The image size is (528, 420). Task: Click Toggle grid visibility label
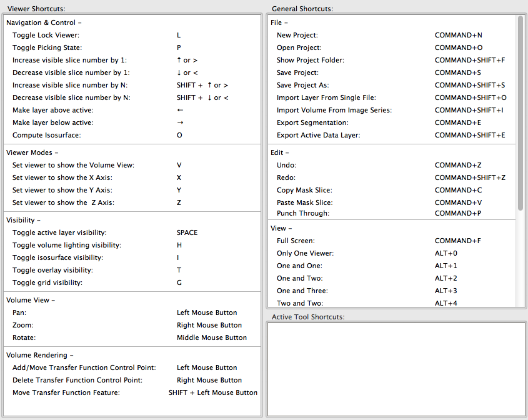tap(47, 282)
